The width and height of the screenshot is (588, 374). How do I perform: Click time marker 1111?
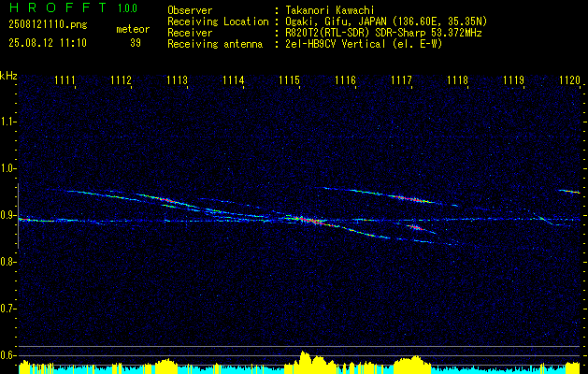tap(65, 80)
